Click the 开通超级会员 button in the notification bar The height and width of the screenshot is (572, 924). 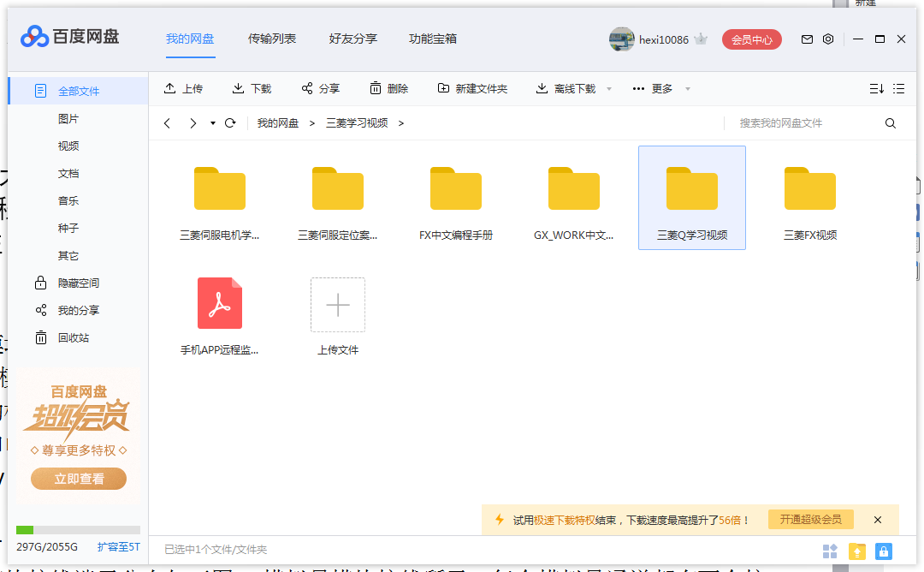[x=809, y=519]
